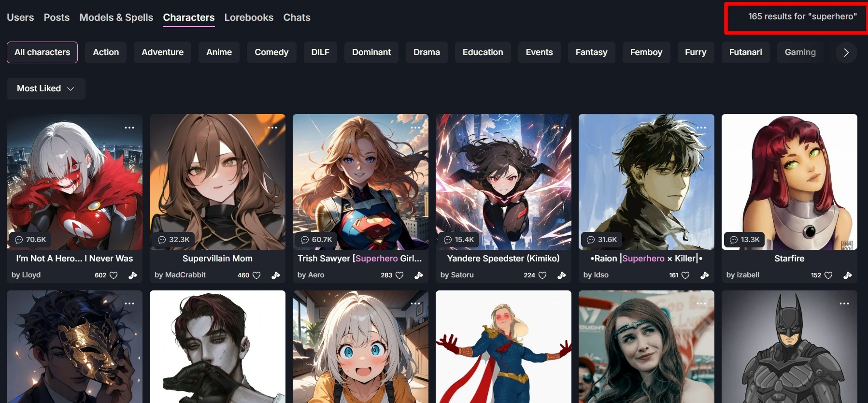Screen dimensions: 868x403
Task: Like the Starfire character heart icon
Action: pyautogui.click(x=828, y=275)
